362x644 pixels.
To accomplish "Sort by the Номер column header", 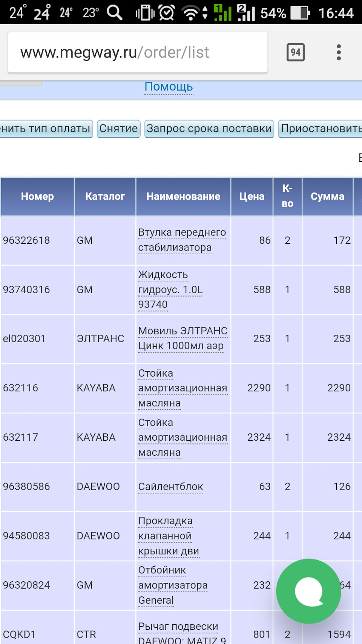I will (37, 197).
